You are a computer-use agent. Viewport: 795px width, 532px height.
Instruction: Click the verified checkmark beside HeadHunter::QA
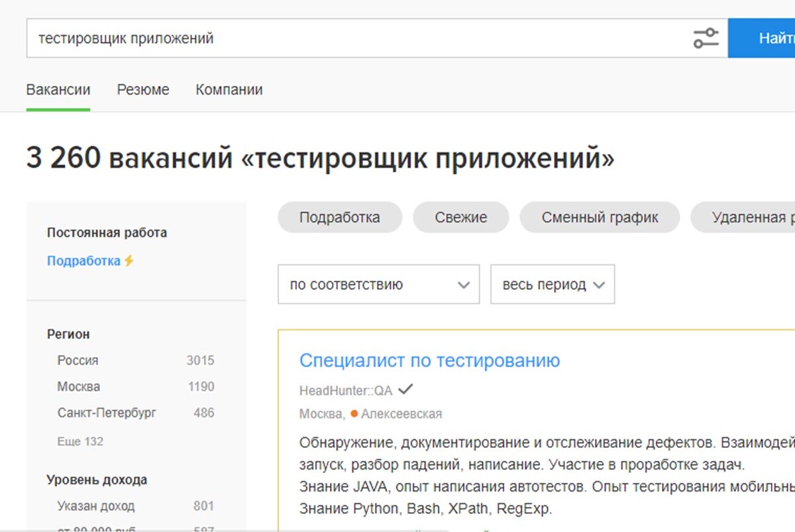(405, 390)
